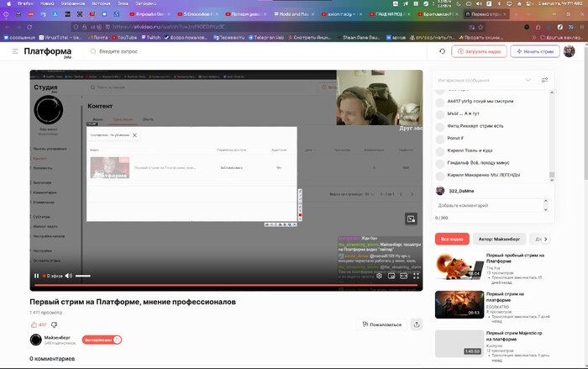Enter fullscreen in the player
Viewport: 588px width, 369px height.
[x=417, y=276]
